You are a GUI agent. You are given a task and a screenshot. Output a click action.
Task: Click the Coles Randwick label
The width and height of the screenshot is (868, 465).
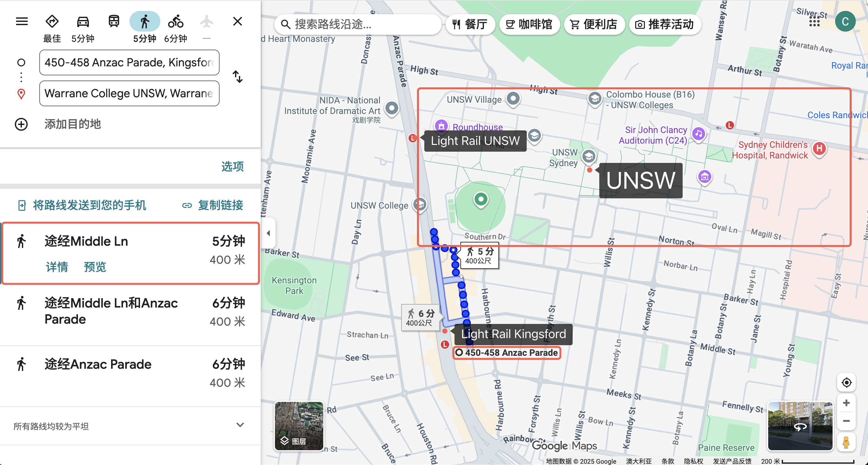(x=837, y=115)
